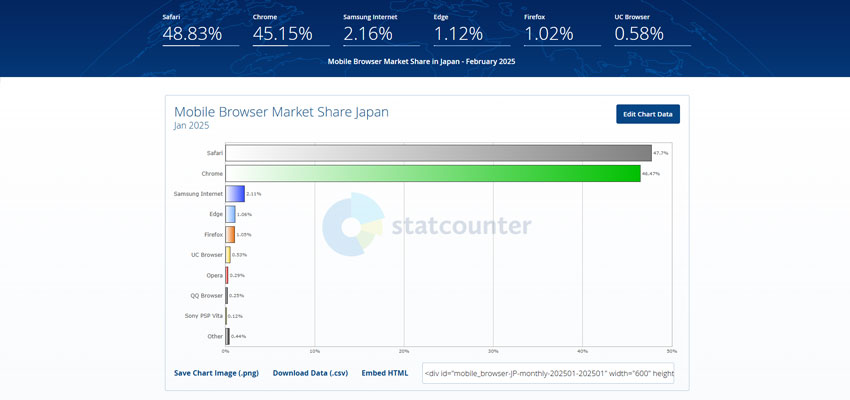Click the orange Firefox bar
The width and height of the screenshot is (850, 400).
click(x=230, y=234)
